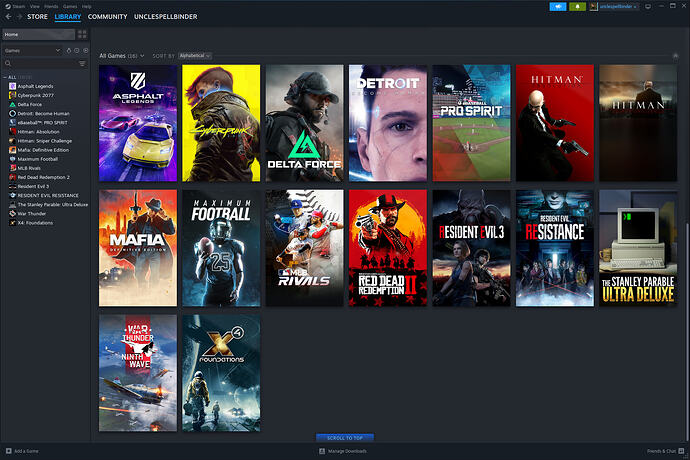Open the Cyberpunk cover art tile
690x460 pixels.
221,123
